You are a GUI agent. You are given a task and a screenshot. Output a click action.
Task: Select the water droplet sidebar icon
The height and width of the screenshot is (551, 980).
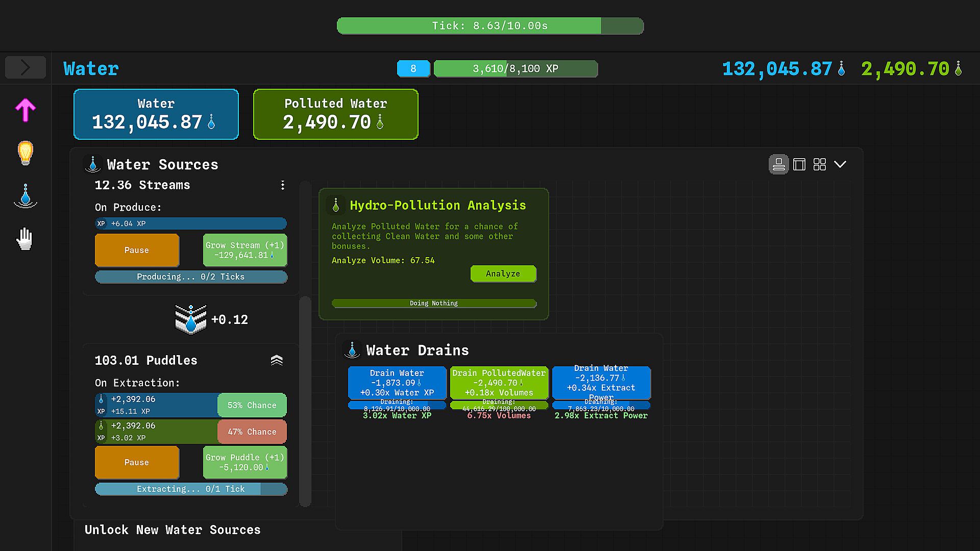[25, 196]
